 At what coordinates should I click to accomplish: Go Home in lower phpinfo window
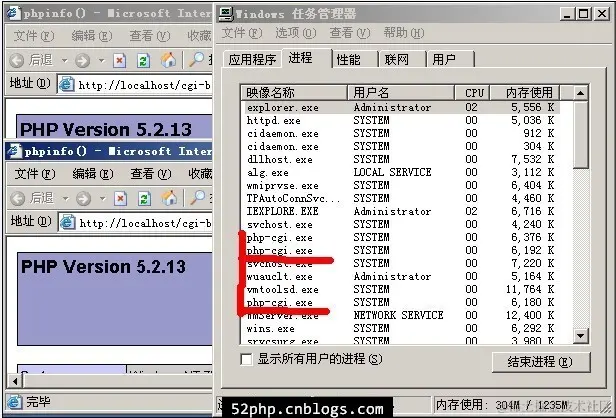(x=169, y=198)
